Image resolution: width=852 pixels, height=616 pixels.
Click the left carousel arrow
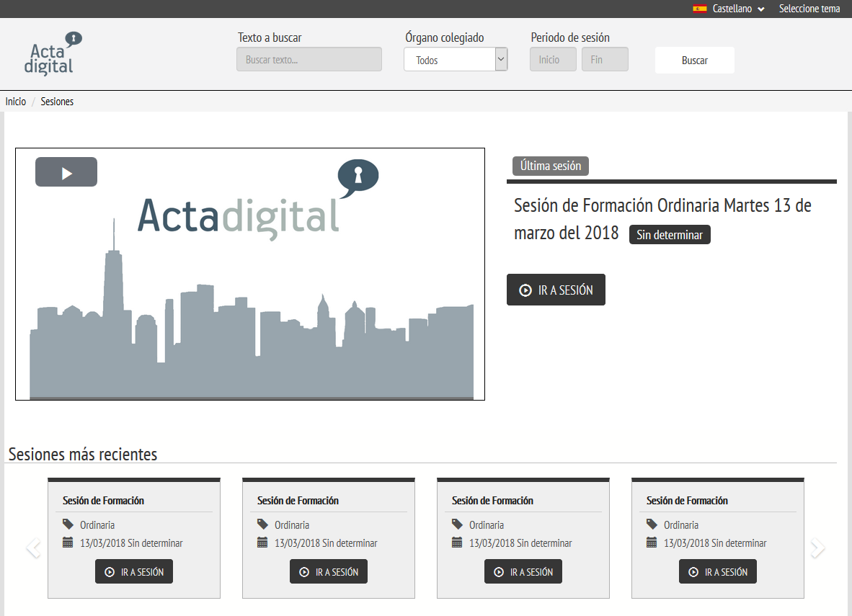(x=32, y=548)
